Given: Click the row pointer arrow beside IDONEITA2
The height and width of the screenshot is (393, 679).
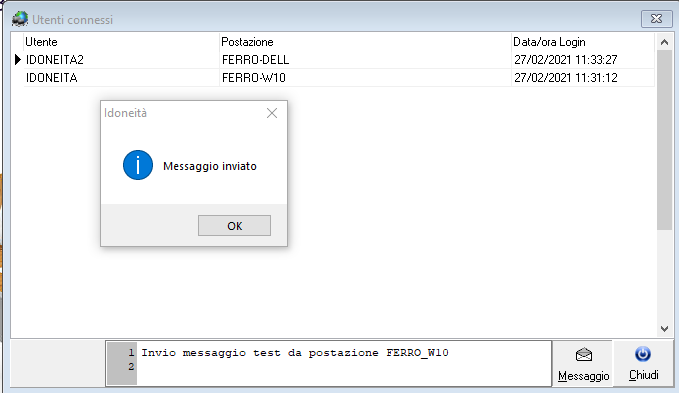Looking at the screenshot, I should (x=17, y=59).
